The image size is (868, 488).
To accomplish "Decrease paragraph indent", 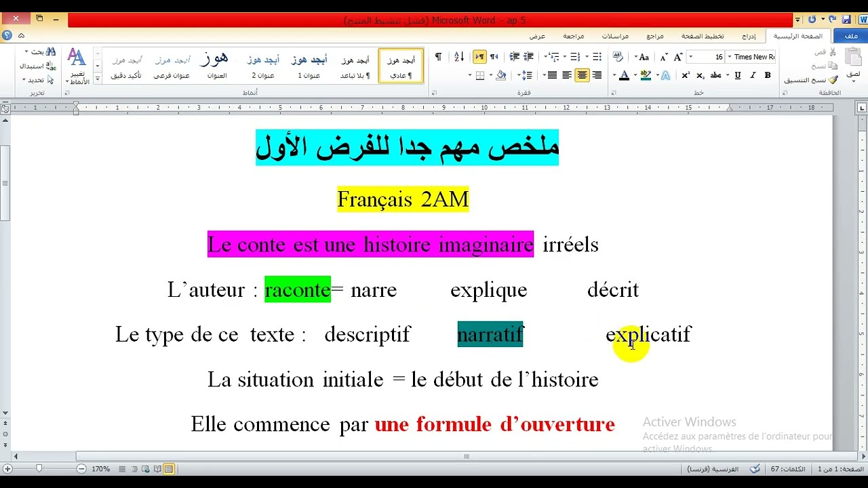I will coord(529,57).
